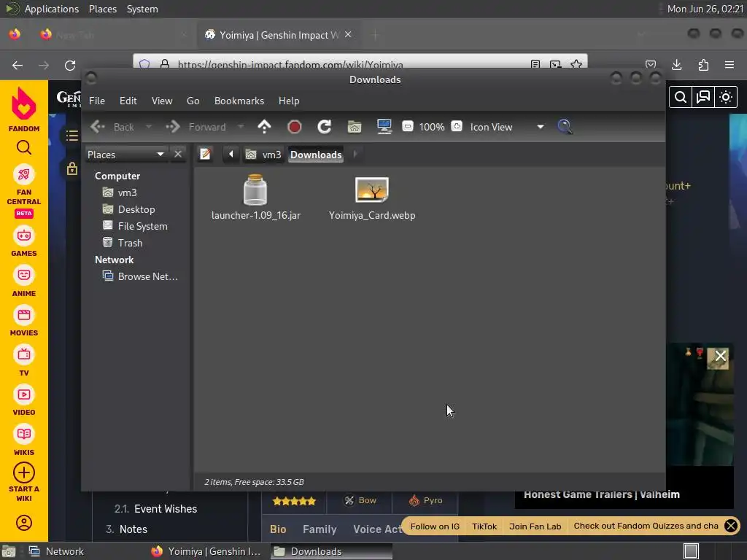Click vm3 path bar button
The image size is (747, 560).
click(263, 155)
